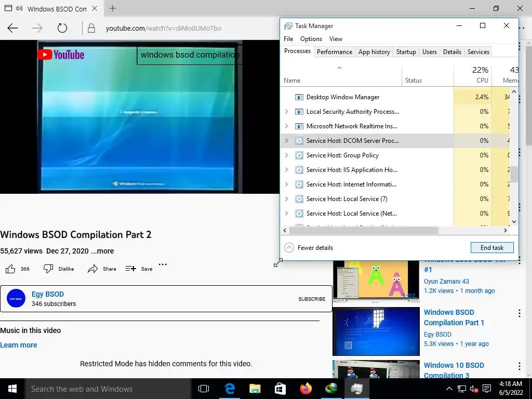The height and width of the screenshot is (399, 532).
Task: Switch to the Performance tab
Action: [x=335, y=52]
